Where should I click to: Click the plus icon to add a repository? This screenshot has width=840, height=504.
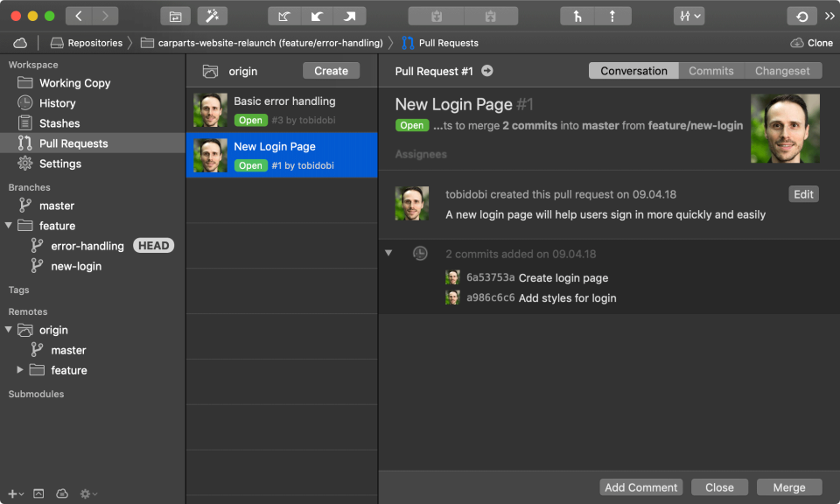tap(10, 493)
